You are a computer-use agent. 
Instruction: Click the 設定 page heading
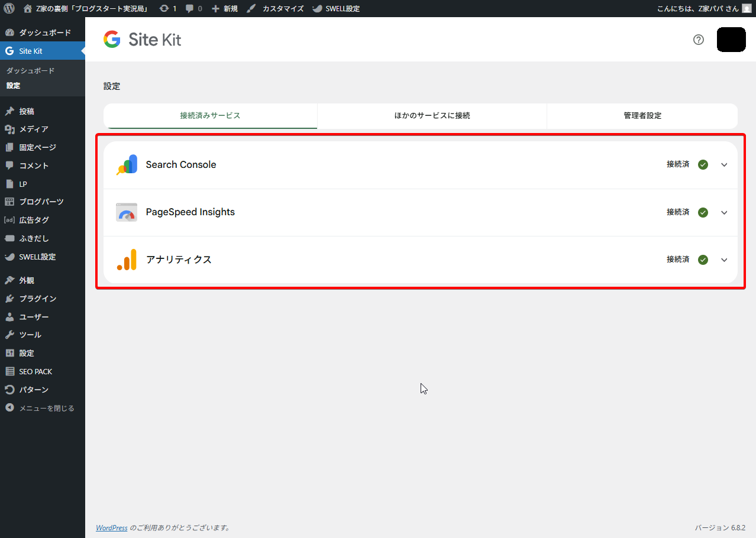coord(112,86)
